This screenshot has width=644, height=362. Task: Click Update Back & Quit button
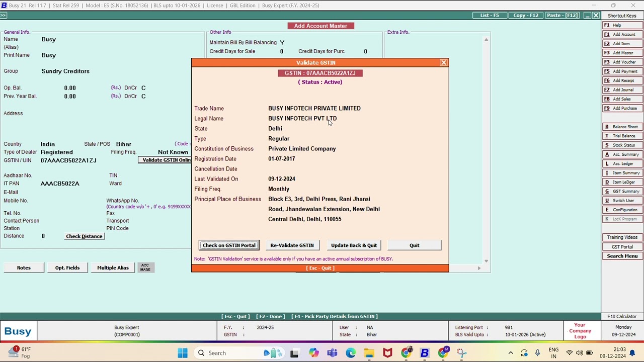[354, 245]
